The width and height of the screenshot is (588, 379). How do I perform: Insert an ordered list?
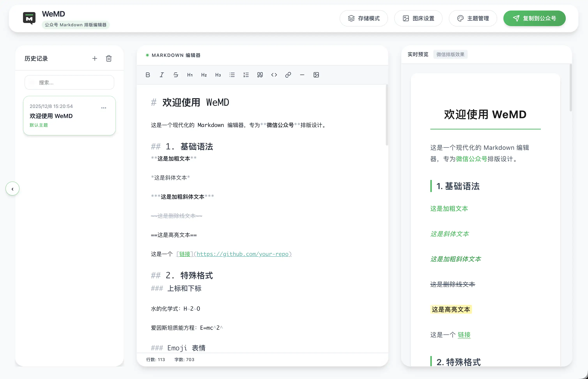pos(246,75)
